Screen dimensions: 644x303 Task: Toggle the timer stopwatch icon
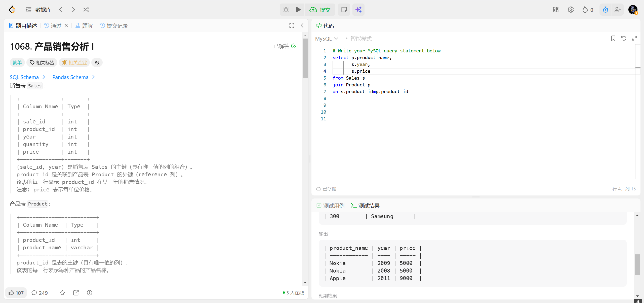click(605, 10)
